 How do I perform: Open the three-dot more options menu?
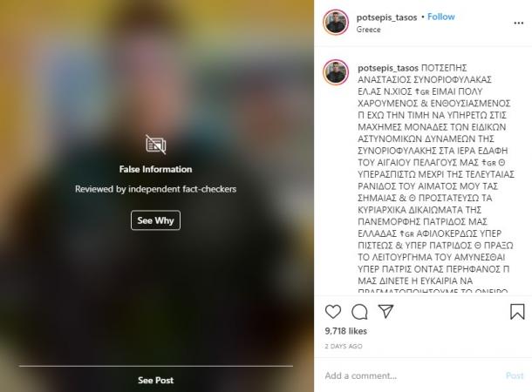tap(519, 23)
